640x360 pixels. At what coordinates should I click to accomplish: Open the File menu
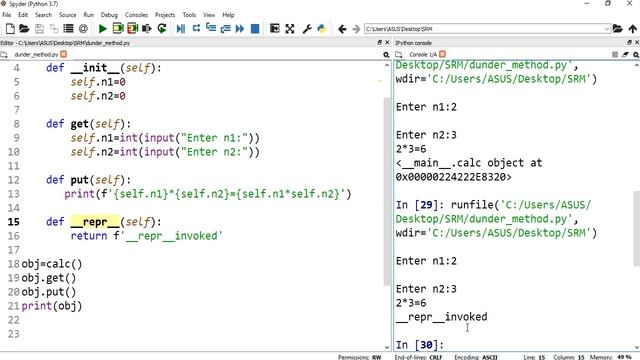tap(7, 15)
